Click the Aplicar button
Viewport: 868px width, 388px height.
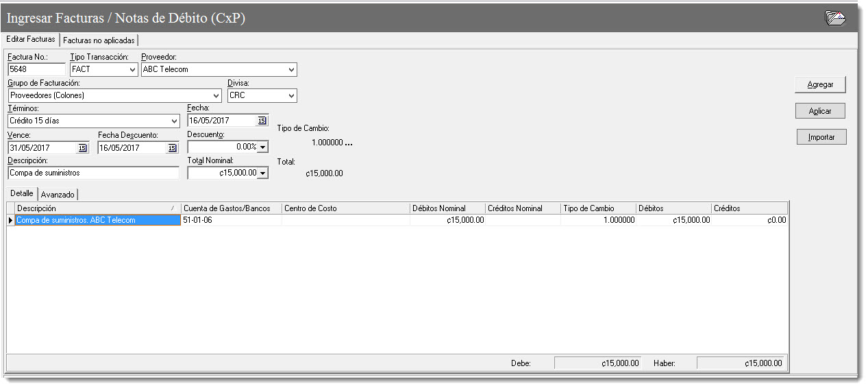pyautogui.click(x=820, y=111)
